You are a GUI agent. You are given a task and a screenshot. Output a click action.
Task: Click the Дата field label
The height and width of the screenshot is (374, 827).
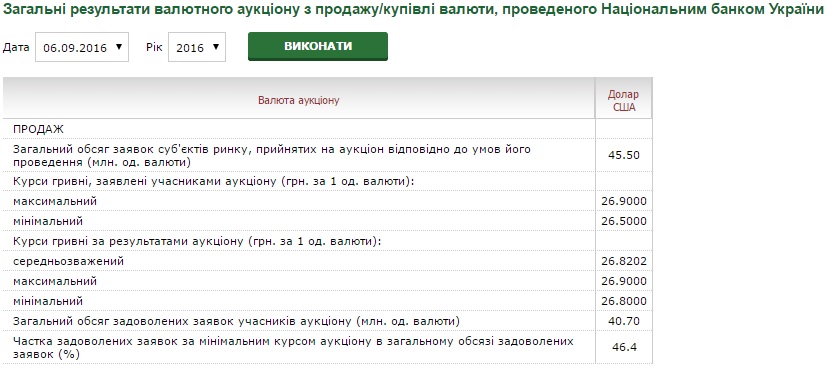pos(16,47)
